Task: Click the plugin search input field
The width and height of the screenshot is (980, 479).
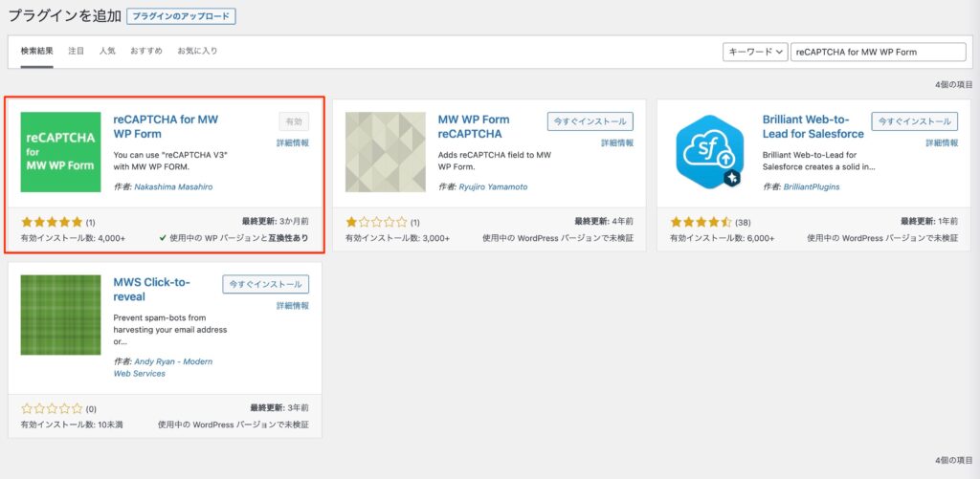Action: pyautogui.click(x=879, y=52)
